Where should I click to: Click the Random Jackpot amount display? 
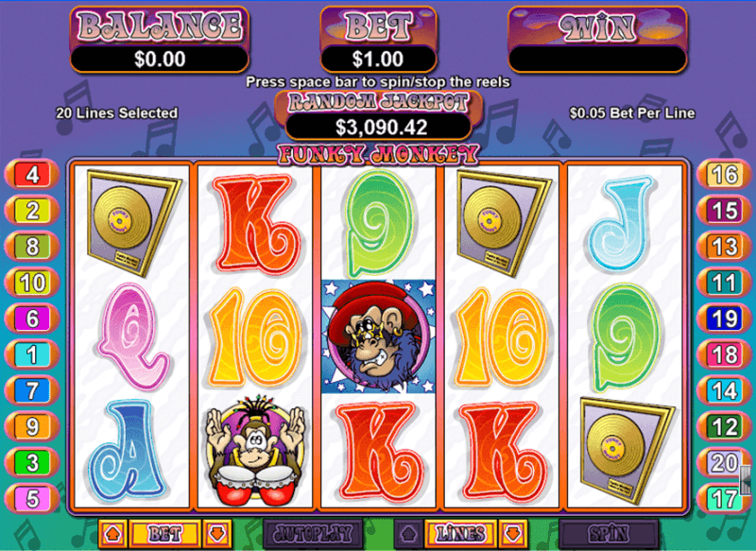[x=379, y=127]
